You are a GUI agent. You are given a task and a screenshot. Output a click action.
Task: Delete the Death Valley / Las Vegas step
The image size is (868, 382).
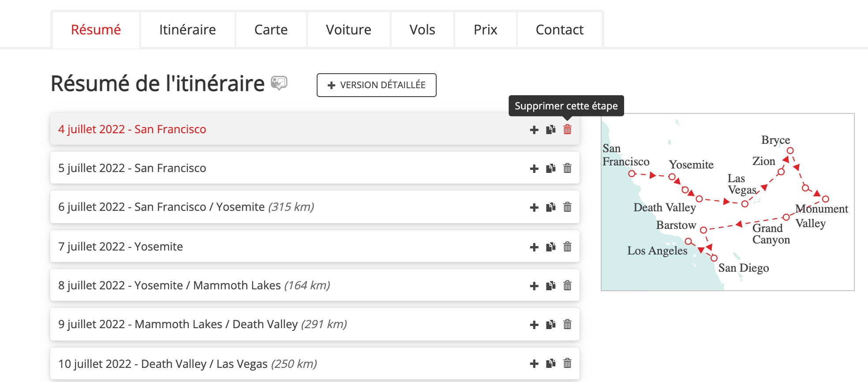[567, 363]
